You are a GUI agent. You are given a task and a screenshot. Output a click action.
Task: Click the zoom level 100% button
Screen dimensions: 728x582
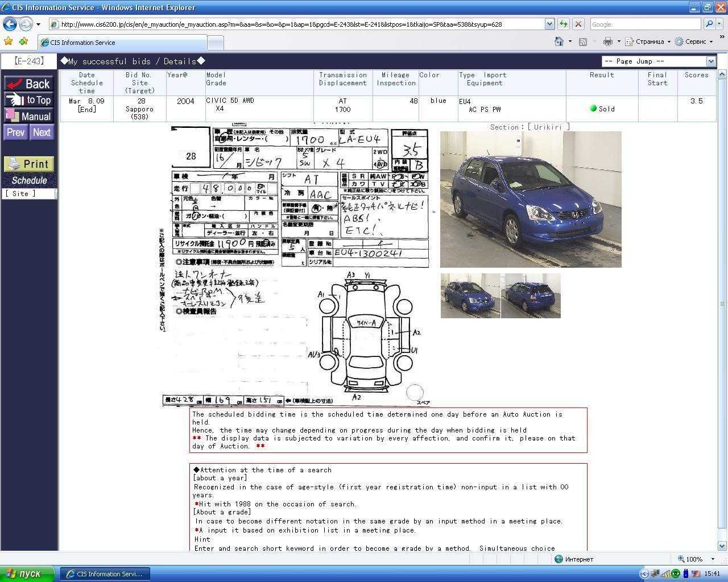pyautogui.click(x=690, y=559)
